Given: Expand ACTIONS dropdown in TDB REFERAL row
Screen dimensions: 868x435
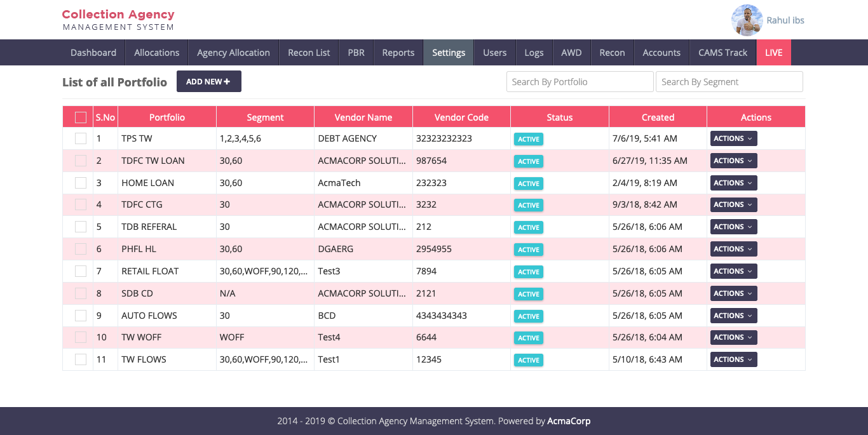Looking at the screenshot, I should click(x=733, y=227).
